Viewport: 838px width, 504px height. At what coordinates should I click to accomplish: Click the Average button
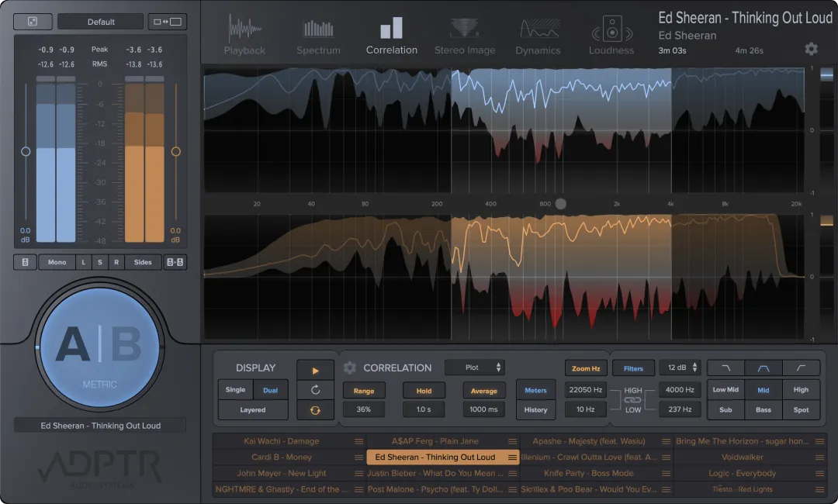click(483, 391)
